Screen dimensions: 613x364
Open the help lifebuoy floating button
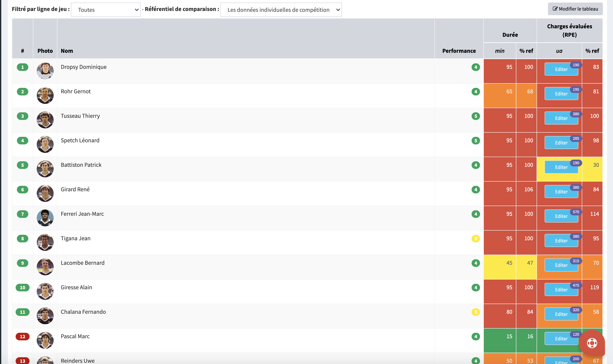[x=592, y=343]
